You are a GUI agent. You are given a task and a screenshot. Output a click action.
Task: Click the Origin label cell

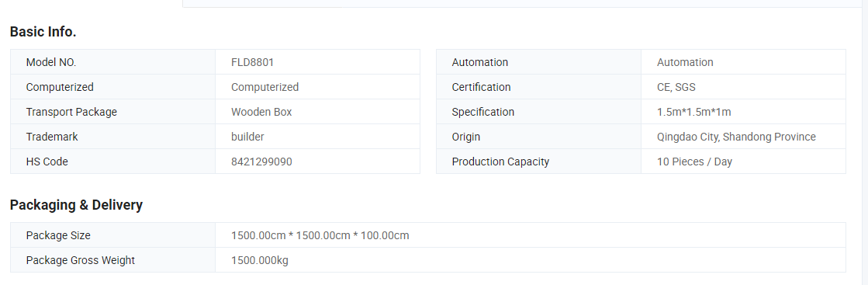click(538, 137)
